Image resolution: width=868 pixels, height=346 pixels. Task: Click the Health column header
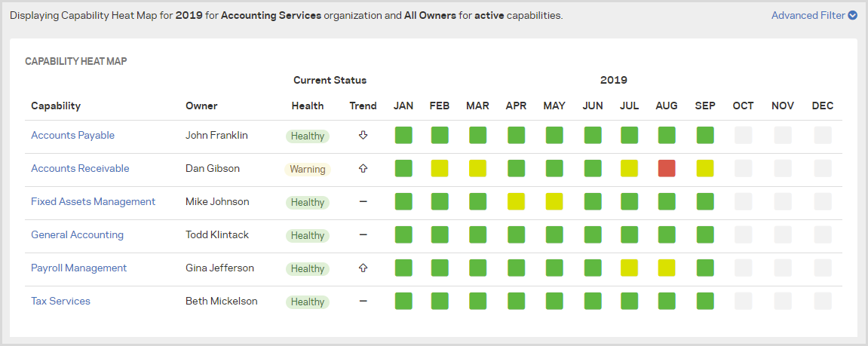click(x=308, y=106)
